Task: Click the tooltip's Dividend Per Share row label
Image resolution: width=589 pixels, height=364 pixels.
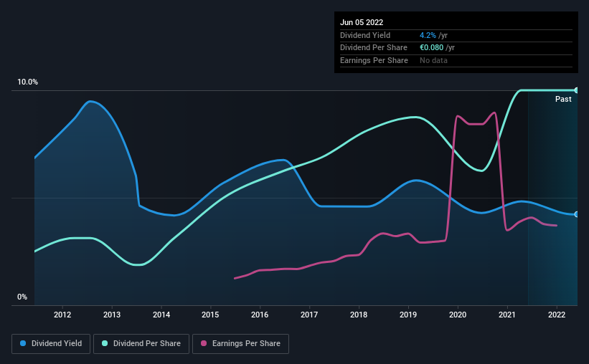Action: pyautogui.click(x=373, y=48)
